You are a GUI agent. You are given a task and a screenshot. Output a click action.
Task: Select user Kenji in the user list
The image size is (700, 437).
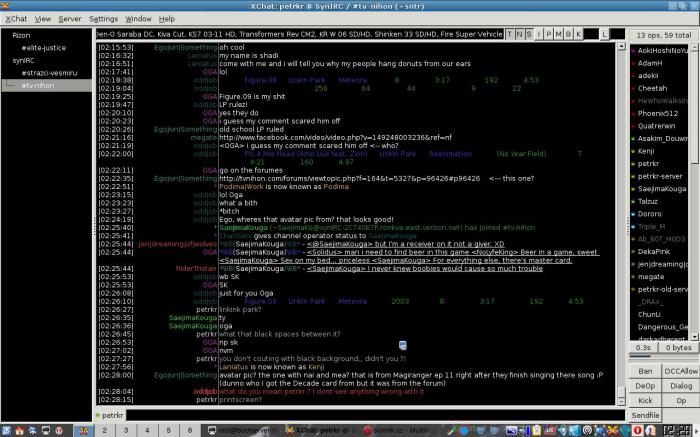[x=646, y=151]
